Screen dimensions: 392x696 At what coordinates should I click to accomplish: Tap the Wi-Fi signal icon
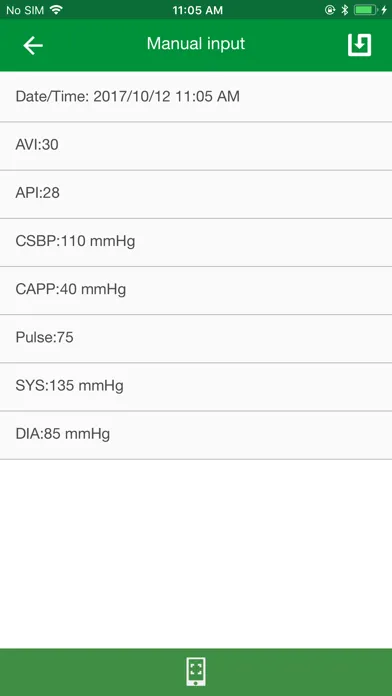[56, 10]
